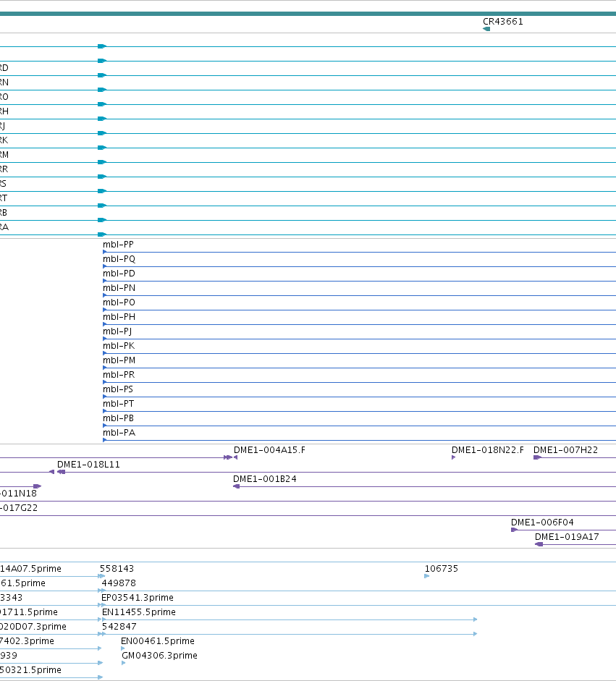The width and height of the screenshot is (616, 681).
Task: Click the clone label ending in 011N18
Action: [18, 494]
